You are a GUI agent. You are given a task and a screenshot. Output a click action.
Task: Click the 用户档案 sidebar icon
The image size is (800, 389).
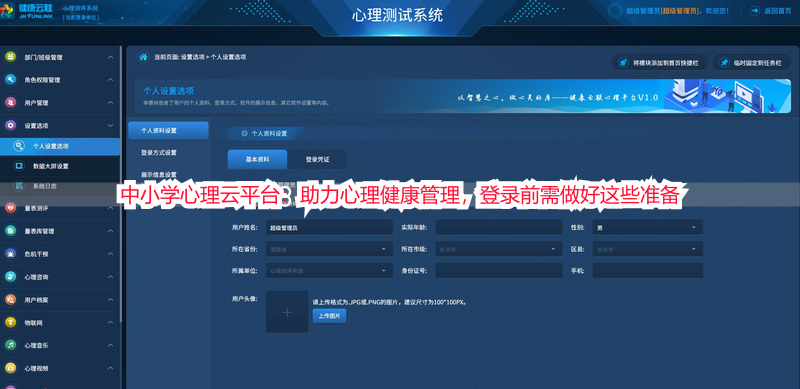pos(10,300)
